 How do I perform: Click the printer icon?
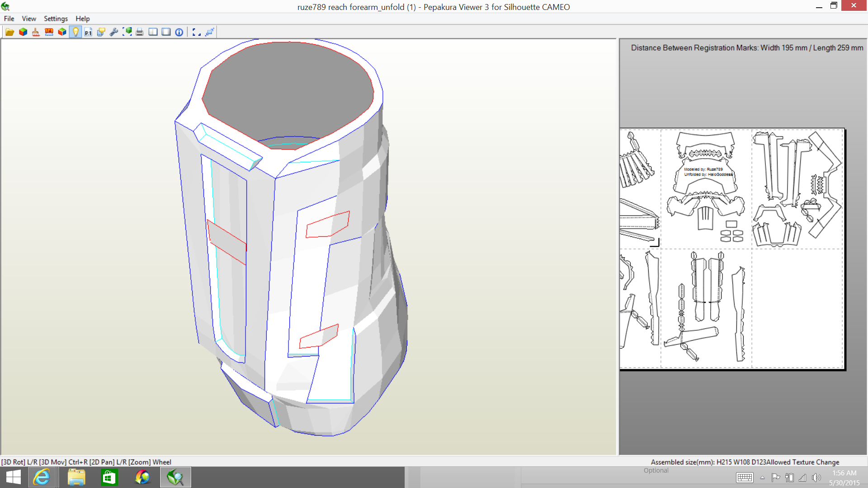click(140, 32)
